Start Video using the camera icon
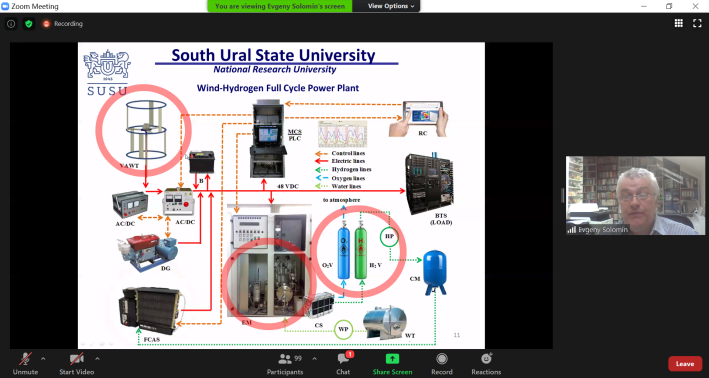This screenshot has width=709, height=378. [76, 359]
